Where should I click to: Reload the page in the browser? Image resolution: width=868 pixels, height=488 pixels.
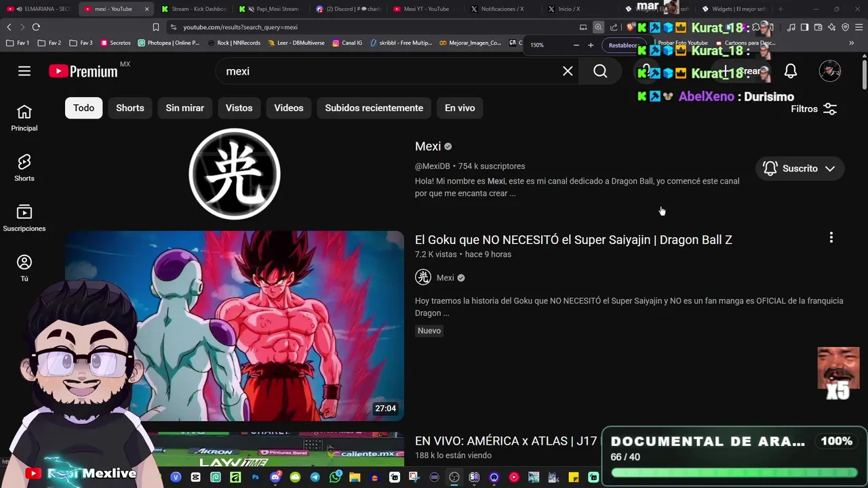[36, 27]
